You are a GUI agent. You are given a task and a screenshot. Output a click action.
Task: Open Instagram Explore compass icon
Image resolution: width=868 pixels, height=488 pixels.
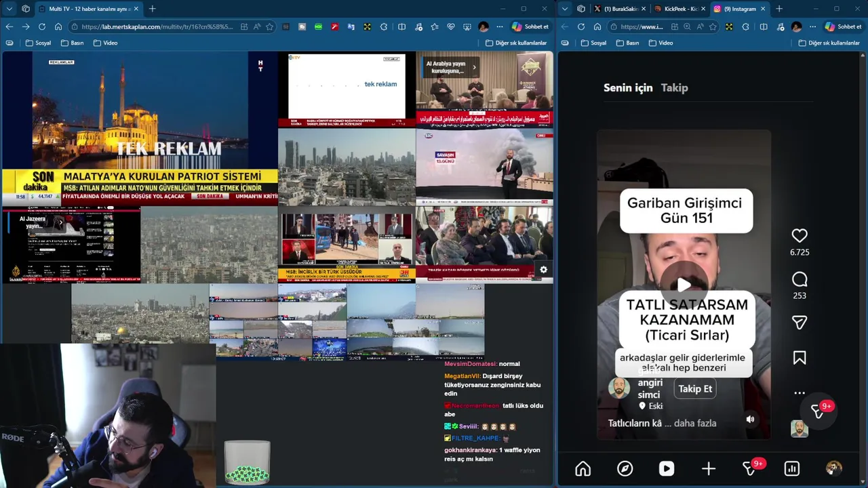click(x=625, y=468)
